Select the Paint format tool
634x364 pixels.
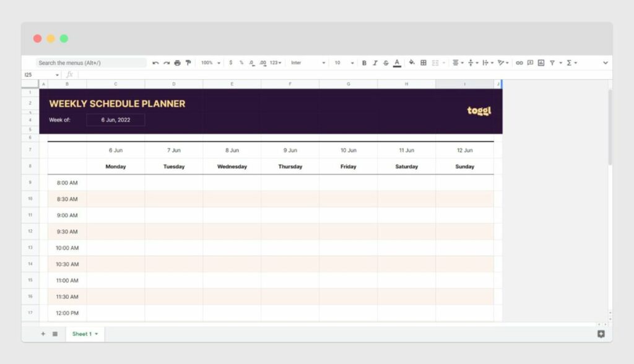coord(188,63)
